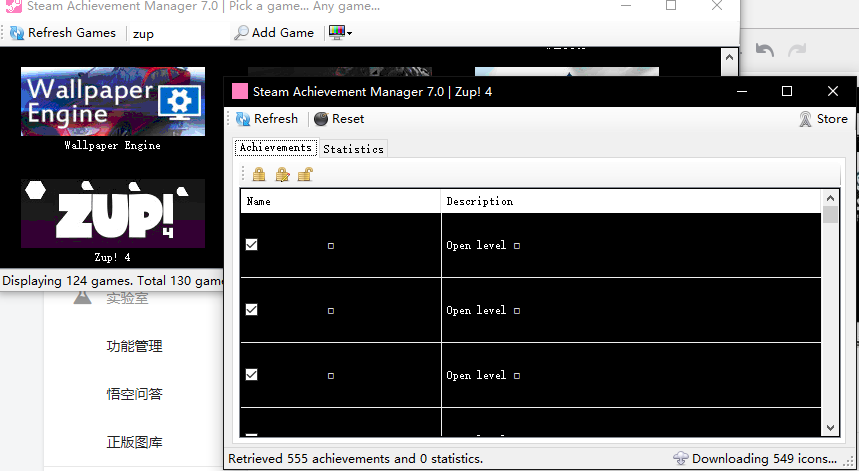Click Refresh Games in the game picker toolbar
The width and height of the screenshot is (859, 471).
point(63,33)
